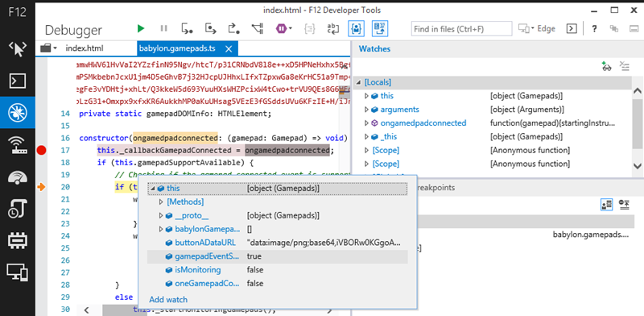Open the Emulation devices tool in sidebar
This screenshot has width=644, height=316.
click(x=18, y=272)
